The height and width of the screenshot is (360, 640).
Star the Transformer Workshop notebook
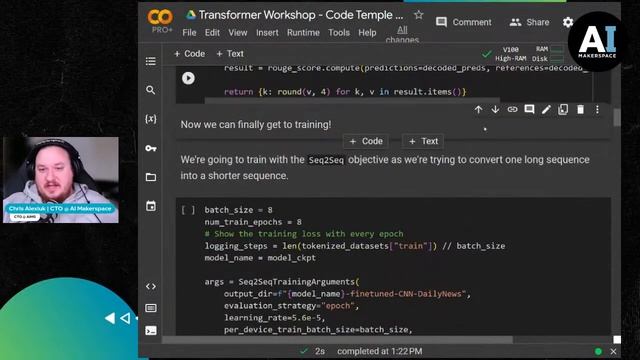tap(418, 15)
